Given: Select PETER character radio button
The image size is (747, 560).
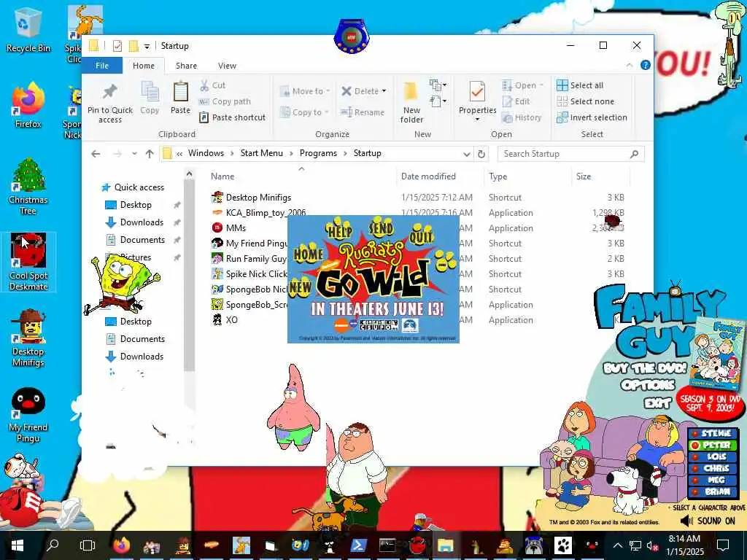Looking at the screenshot, I should click(x=713, y=445).
